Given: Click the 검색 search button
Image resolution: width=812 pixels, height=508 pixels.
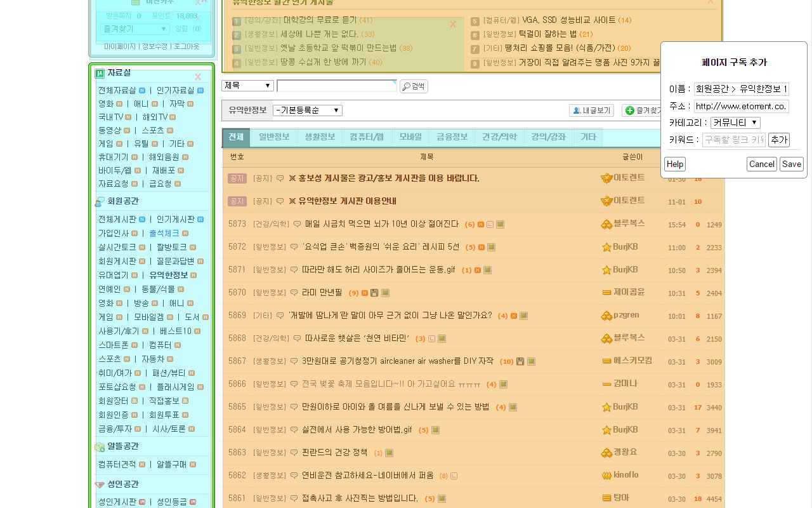Looking at the screenshot, I should click(414, 86).
